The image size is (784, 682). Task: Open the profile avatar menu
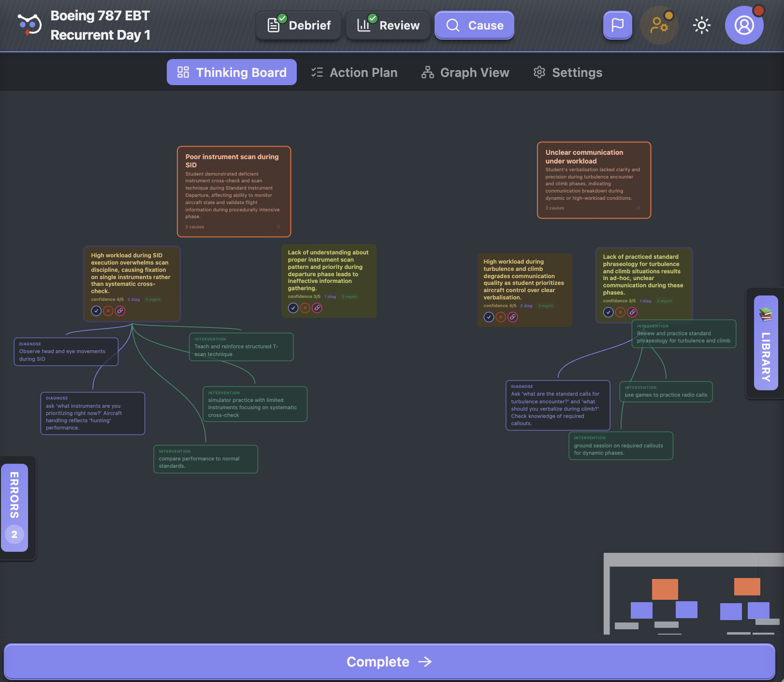(x=744, y=25)
